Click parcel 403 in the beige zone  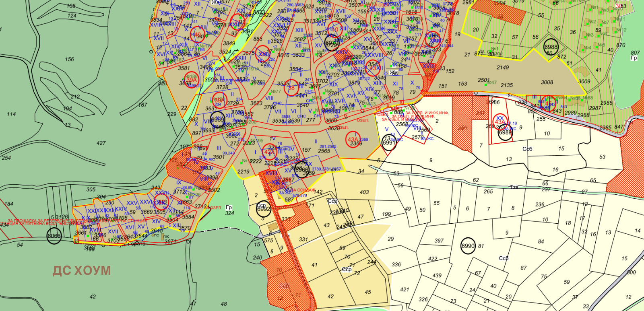[x=364, y=192]
